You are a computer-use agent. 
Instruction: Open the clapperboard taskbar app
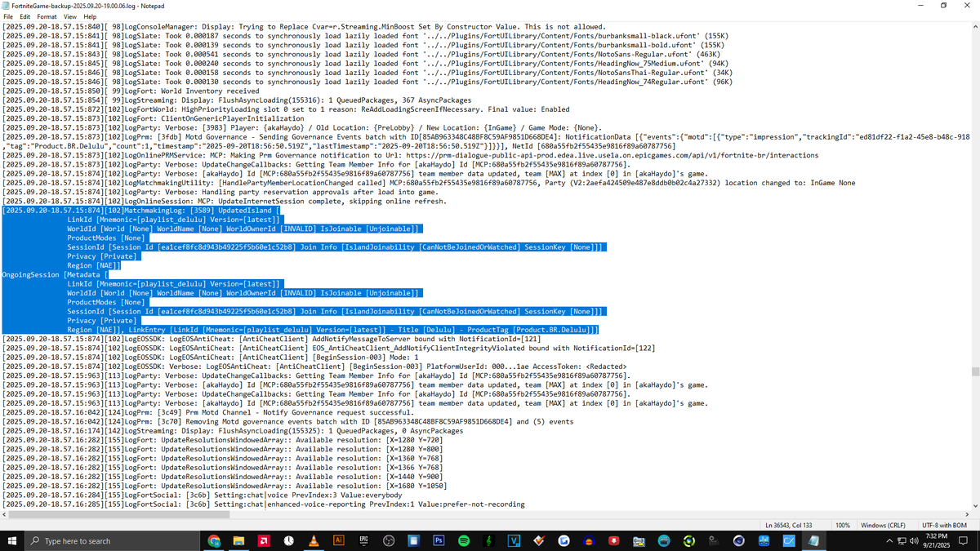click(639, 540)
